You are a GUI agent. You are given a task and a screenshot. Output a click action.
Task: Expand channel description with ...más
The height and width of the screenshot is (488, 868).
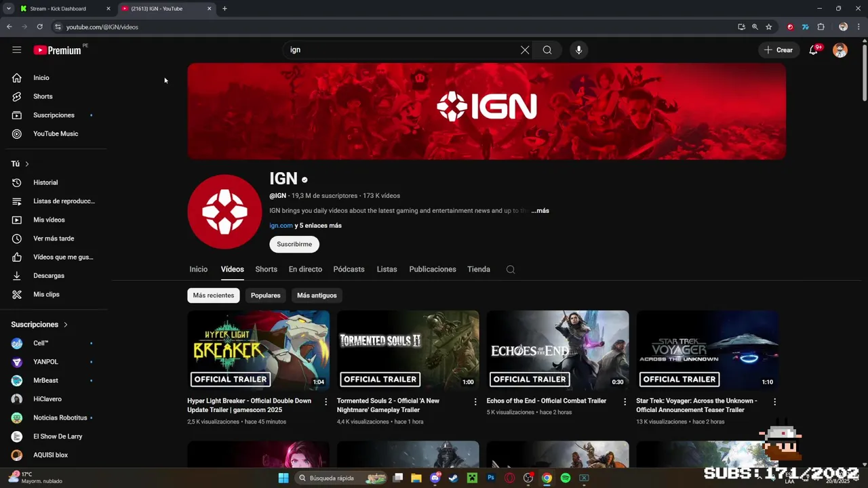[x=540, y=211]
